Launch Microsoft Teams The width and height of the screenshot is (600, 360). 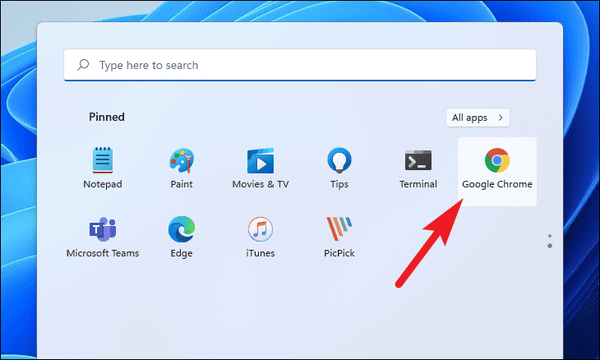[x=103, y=237]
